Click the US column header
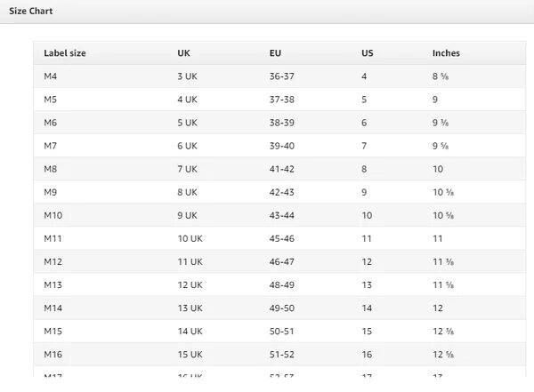 tap(367, 53)
